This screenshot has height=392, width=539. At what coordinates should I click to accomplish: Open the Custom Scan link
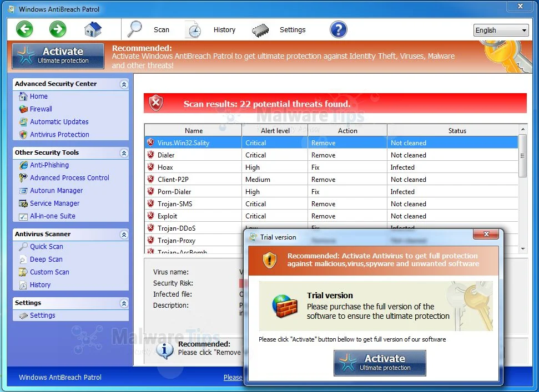pyautogui.click(x=49, y=272)
